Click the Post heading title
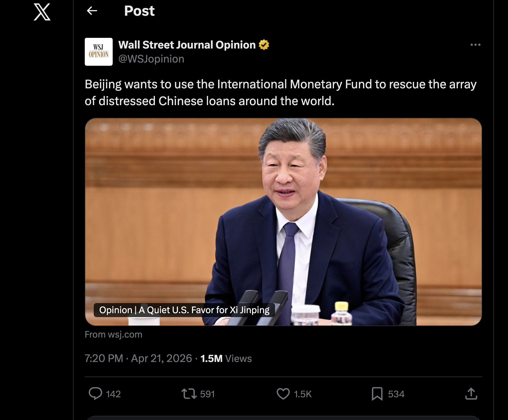This screenshot has width=508, height=420. pos(139,11)
